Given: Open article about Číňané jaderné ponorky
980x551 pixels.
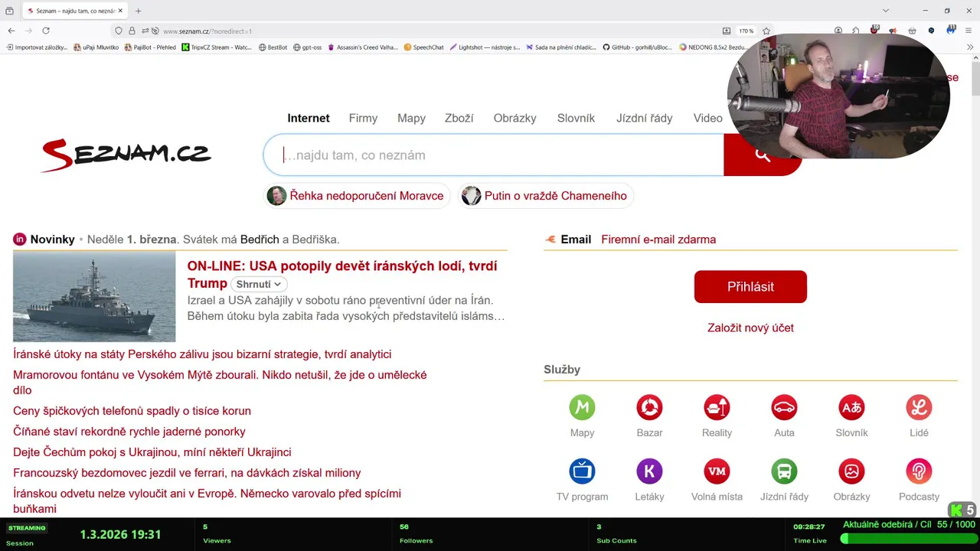Looking at the screenshot, I should (129, 432).
